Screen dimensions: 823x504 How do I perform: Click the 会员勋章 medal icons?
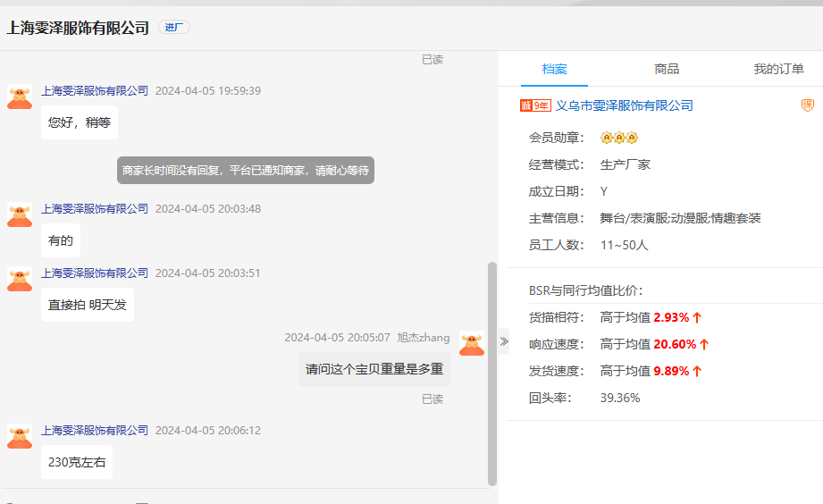(x=618, y=138)
